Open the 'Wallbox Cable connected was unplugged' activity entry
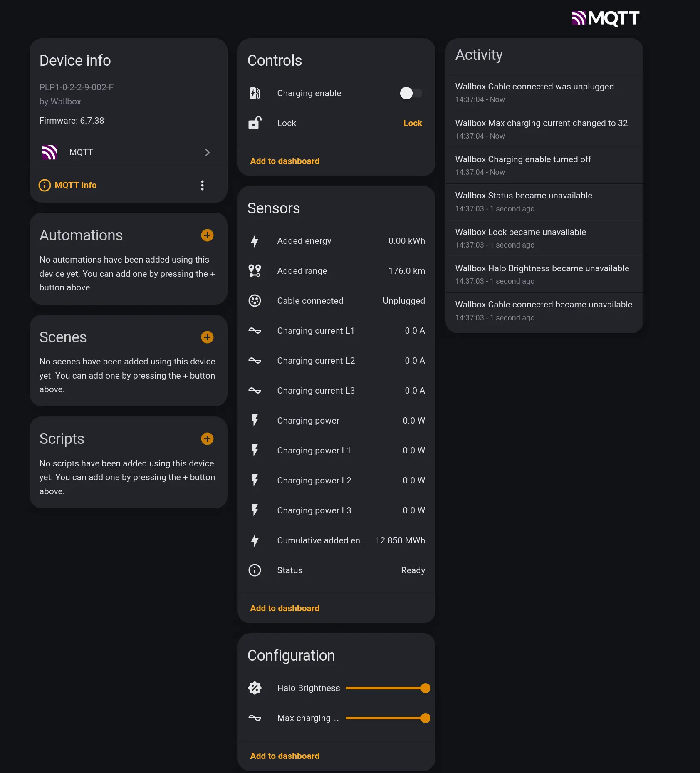The height and width of the screenshot is (773, 700). (544, 92)
